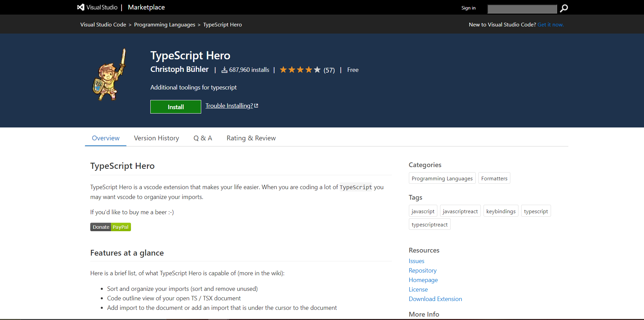Select the Overview tab
Viewport: 644px width, 320px height.
(x=106, y=138)
